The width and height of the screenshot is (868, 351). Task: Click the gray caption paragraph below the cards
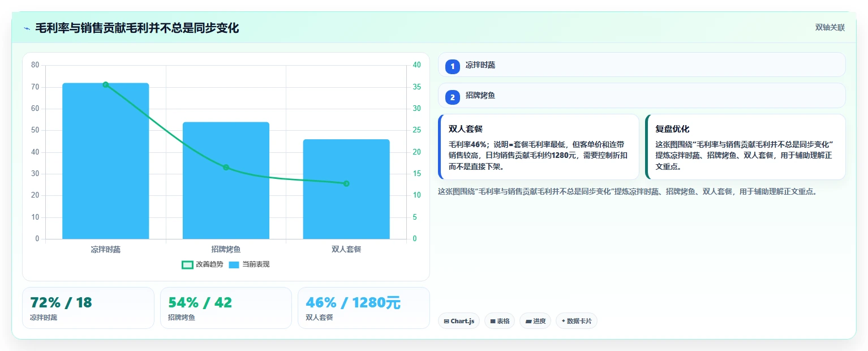click(627, 191)
